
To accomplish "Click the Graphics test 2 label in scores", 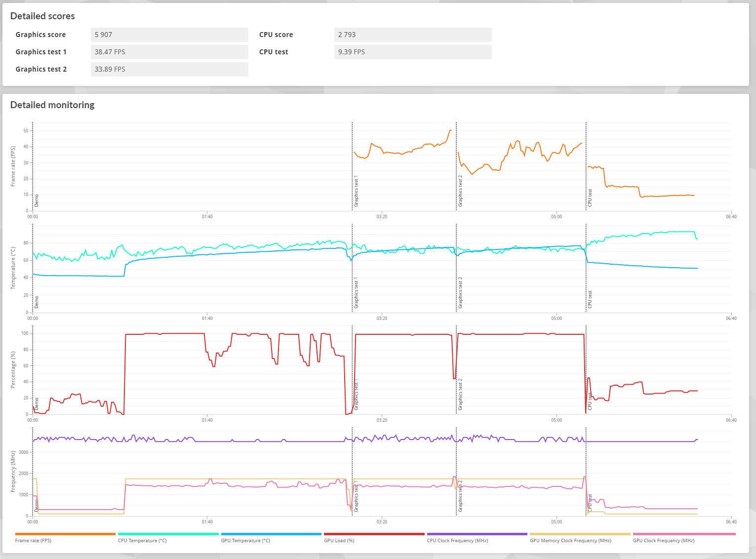I will 41,69.
